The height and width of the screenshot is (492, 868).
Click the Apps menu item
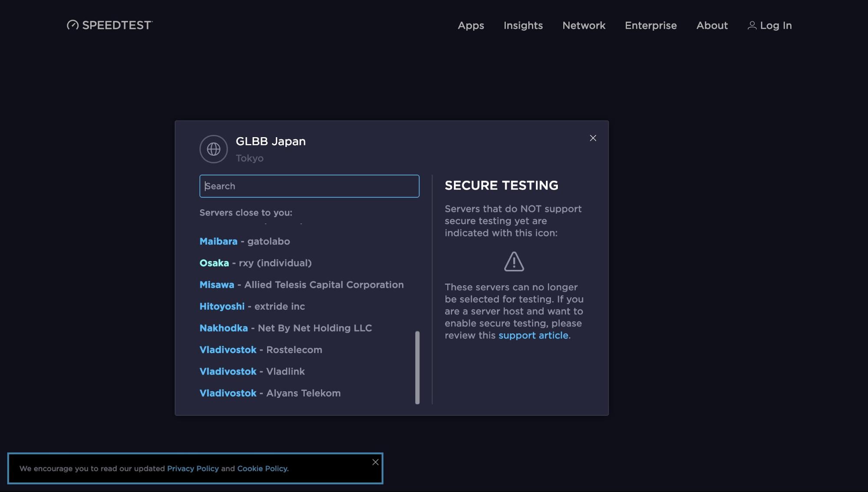[x=471, y=24]
